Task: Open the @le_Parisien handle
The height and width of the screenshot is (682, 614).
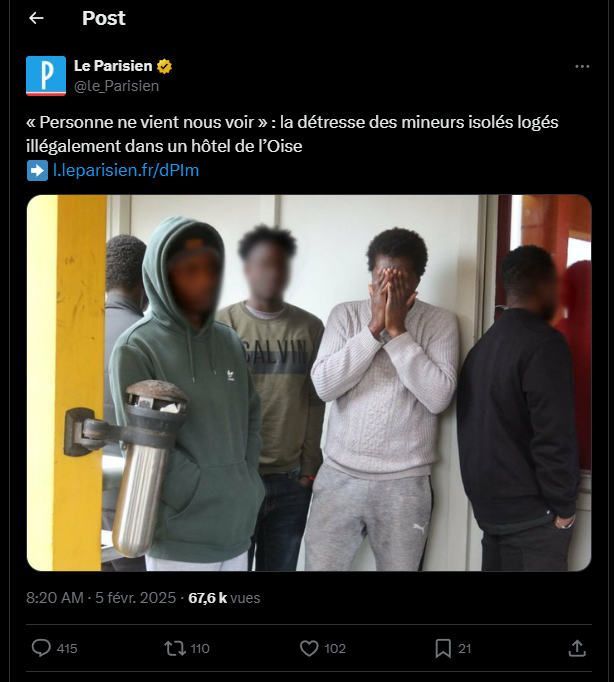Action: tap(117, 86)
